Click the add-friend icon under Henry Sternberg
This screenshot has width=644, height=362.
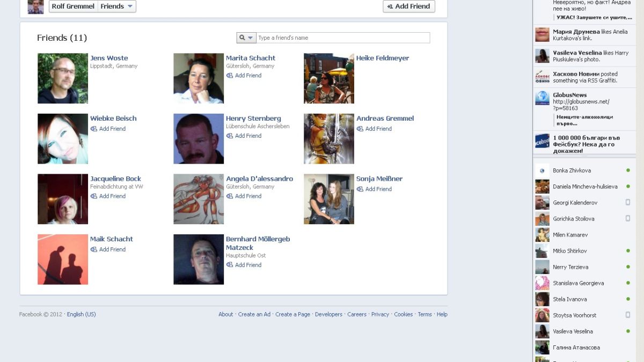[x=230, y=136]
